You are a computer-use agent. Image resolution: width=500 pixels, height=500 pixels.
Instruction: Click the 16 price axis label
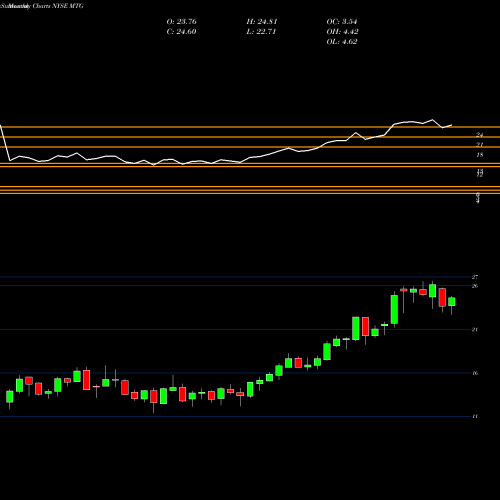point(475,373)
